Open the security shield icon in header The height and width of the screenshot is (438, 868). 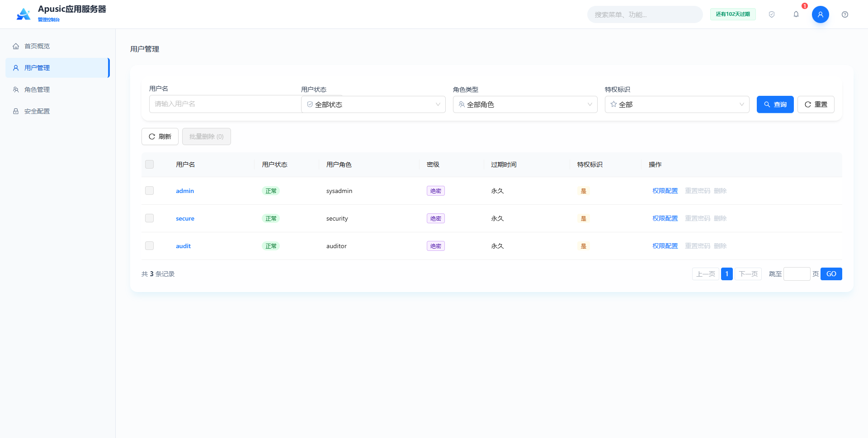tap(772, 14)
